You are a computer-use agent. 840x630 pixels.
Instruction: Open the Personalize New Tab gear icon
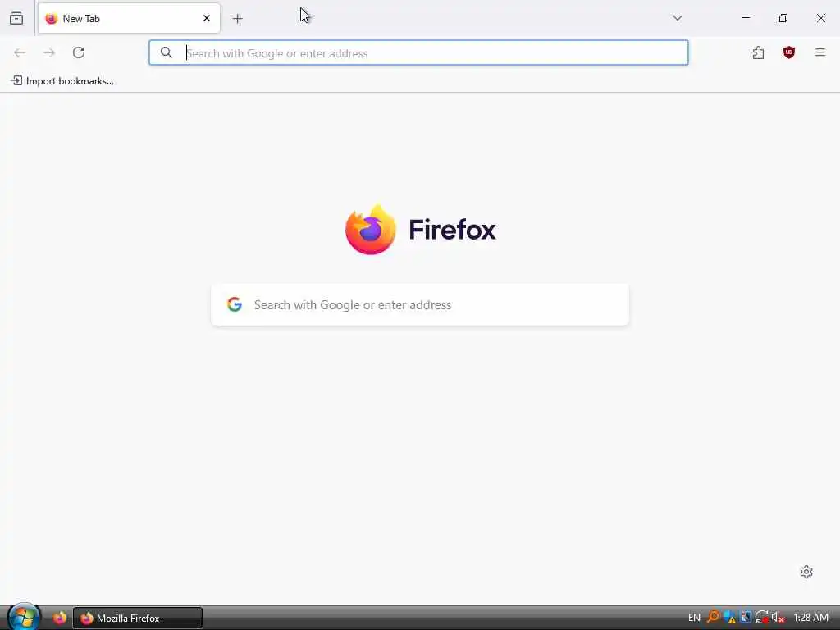pyautogui.click(x=806, y=572)
